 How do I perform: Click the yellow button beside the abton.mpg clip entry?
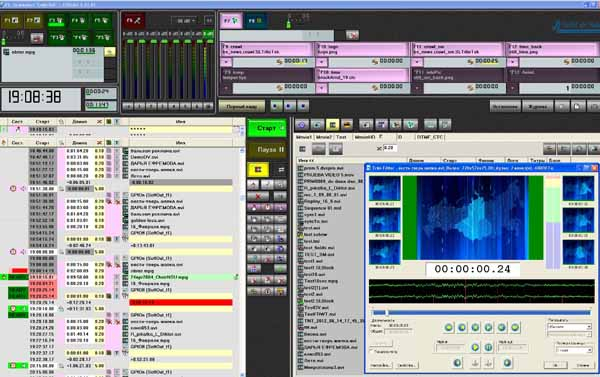(110, 52)
